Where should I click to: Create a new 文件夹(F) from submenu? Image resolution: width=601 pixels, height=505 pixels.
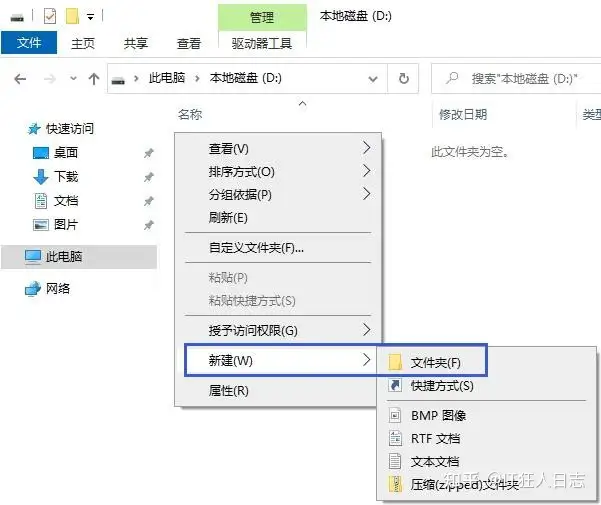tap(487, 362)
